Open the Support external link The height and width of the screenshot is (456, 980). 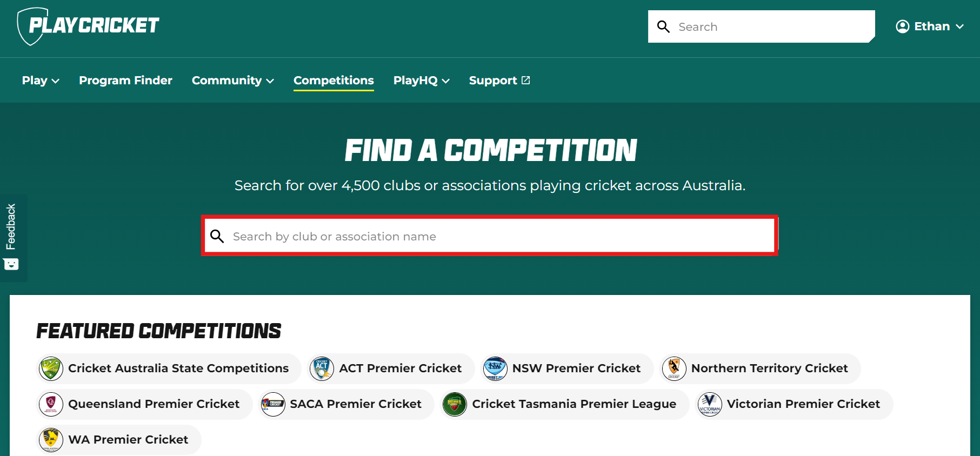(499, 81)
